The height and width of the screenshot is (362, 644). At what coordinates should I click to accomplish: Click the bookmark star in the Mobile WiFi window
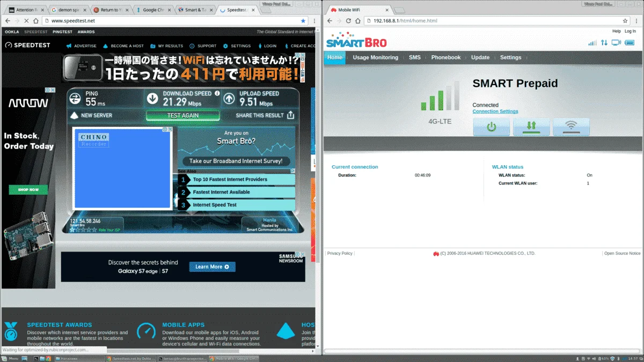[x=625, y=20]
